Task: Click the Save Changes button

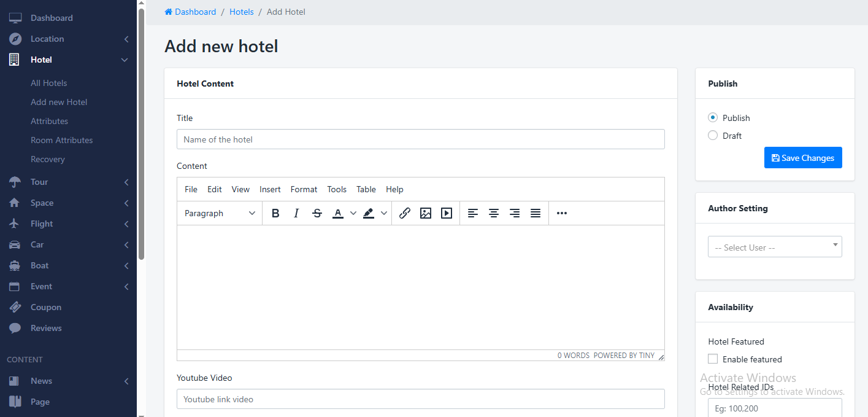Action: pos(803,158)
